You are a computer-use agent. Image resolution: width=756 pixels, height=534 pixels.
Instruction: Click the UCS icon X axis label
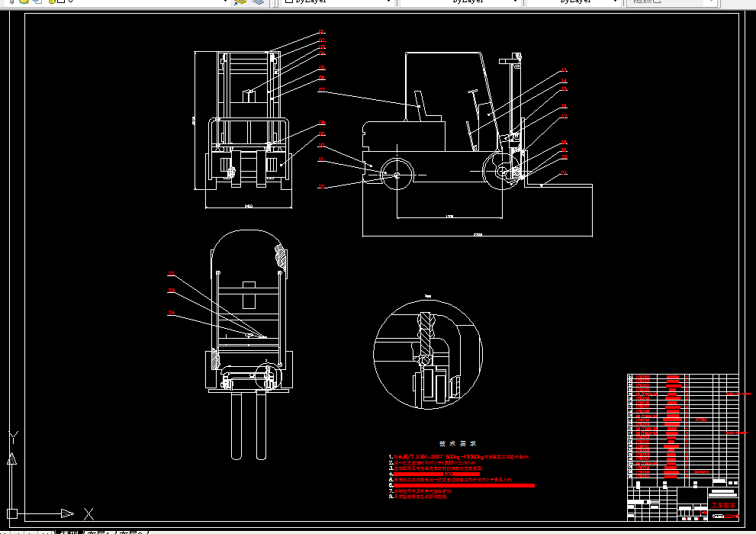(x=88, y=514)
